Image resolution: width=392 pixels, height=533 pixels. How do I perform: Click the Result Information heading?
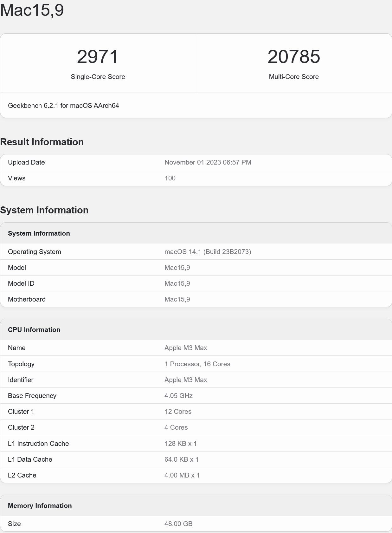42,142
